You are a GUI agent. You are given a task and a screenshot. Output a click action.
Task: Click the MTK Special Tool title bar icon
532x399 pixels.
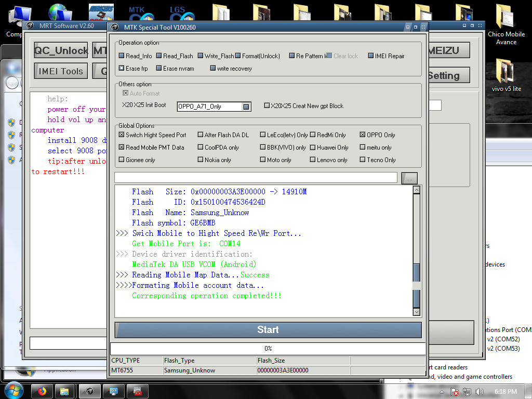[x=115, y=27]
